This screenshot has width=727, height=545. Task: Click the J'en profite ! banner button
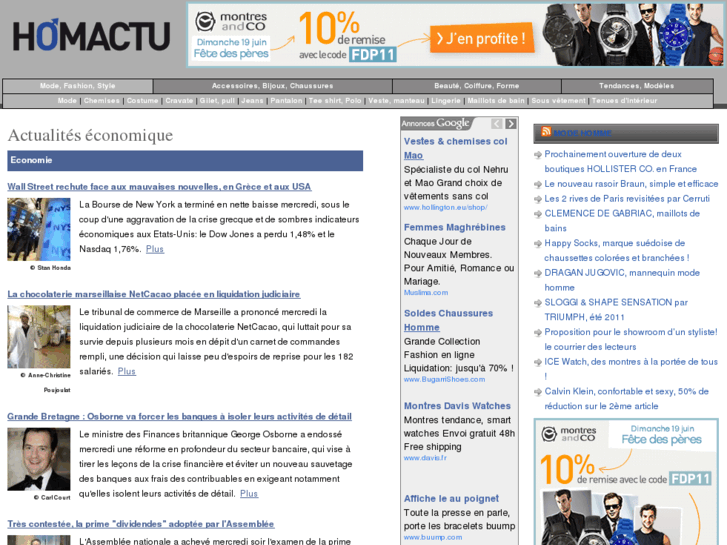pyautogui.click(x=482, y=38)
